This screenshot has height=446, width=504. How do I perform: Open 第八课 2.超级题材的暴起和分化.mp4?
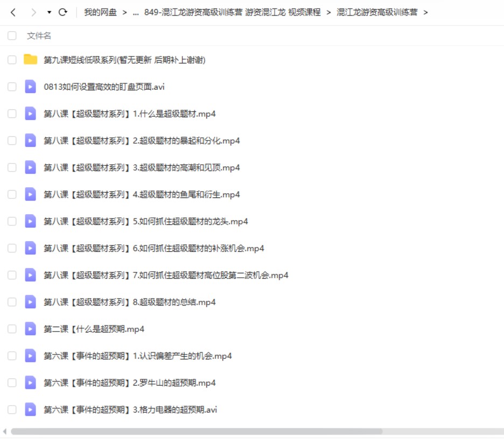(142, 141)
